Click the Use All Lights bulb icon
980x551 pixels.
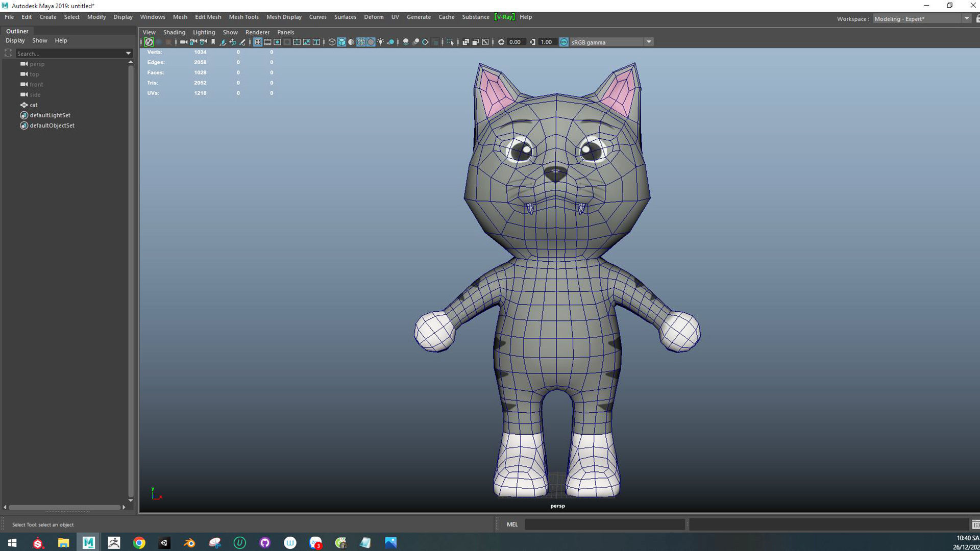(380, 42)
